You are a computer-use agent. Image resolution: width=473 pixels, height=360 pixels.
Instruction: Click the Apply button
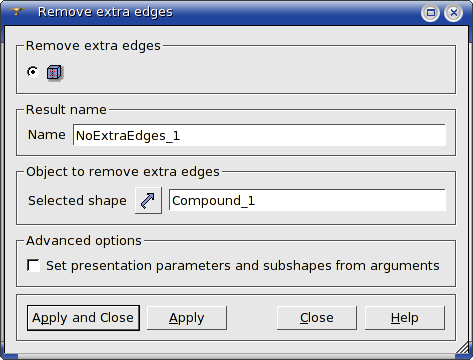(187, 318)
